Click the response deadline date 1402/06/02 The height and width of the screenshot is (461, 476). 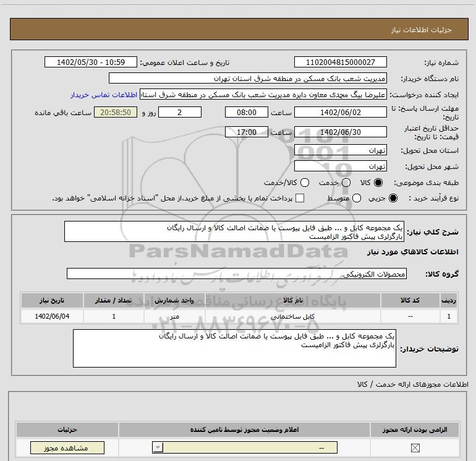click(x=340, y=112)
